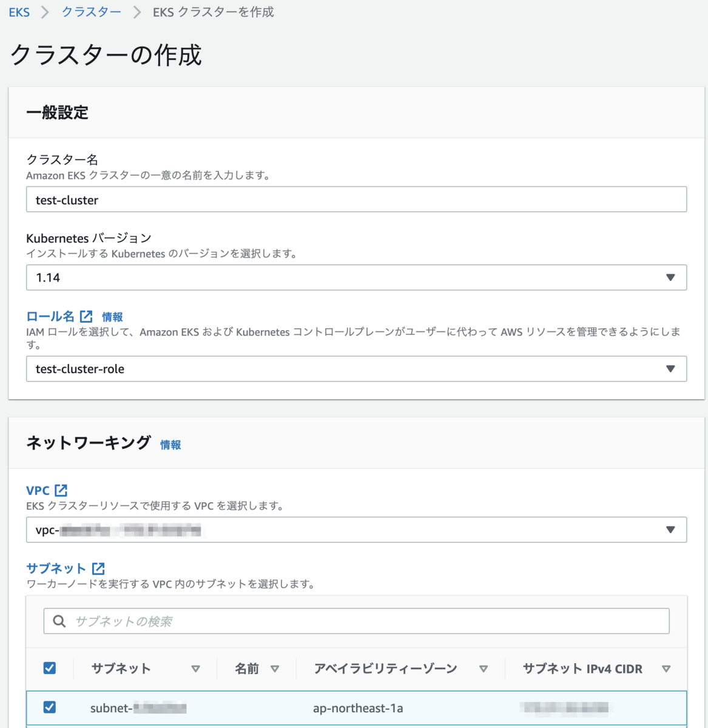The width and height of the screenshot is (708, 728).
Task: Open the ロール名 external link
Action: 50,317
